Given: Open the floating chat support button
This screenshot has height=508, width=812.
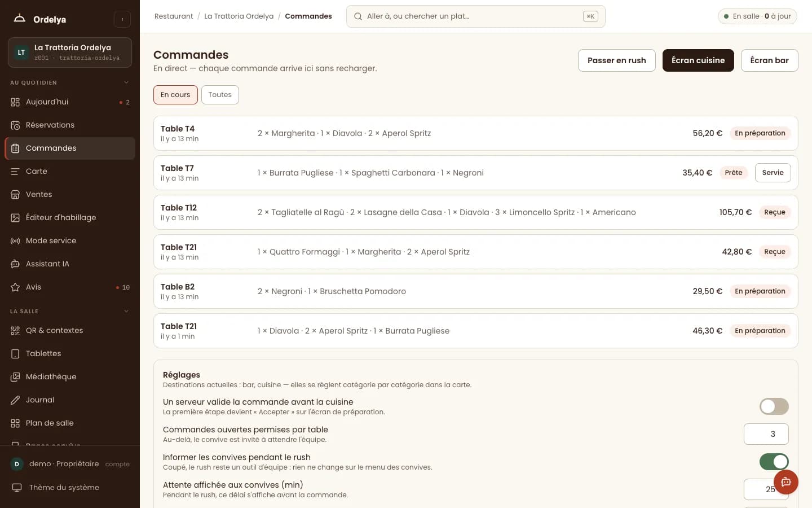Looking at the screenshot, I should click(786, 482).
